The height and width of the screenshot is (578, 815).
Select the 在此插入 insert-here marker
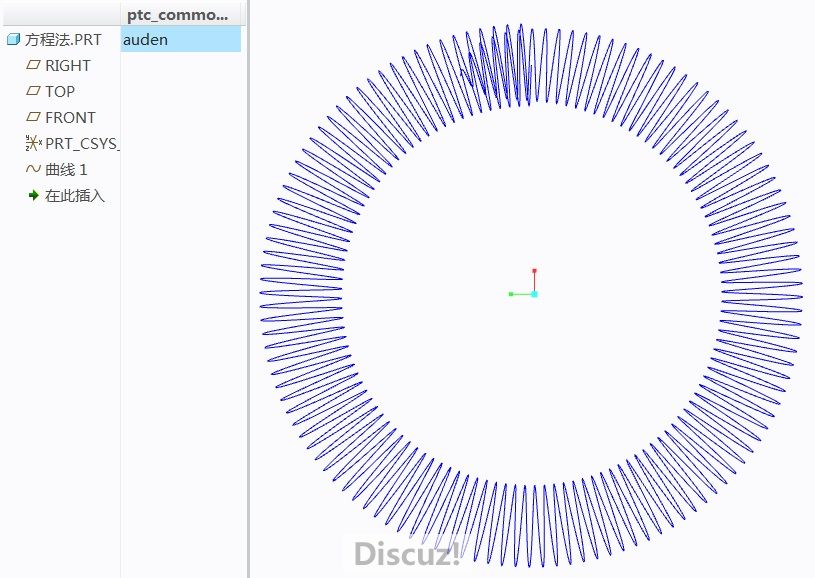coord(75,195)
